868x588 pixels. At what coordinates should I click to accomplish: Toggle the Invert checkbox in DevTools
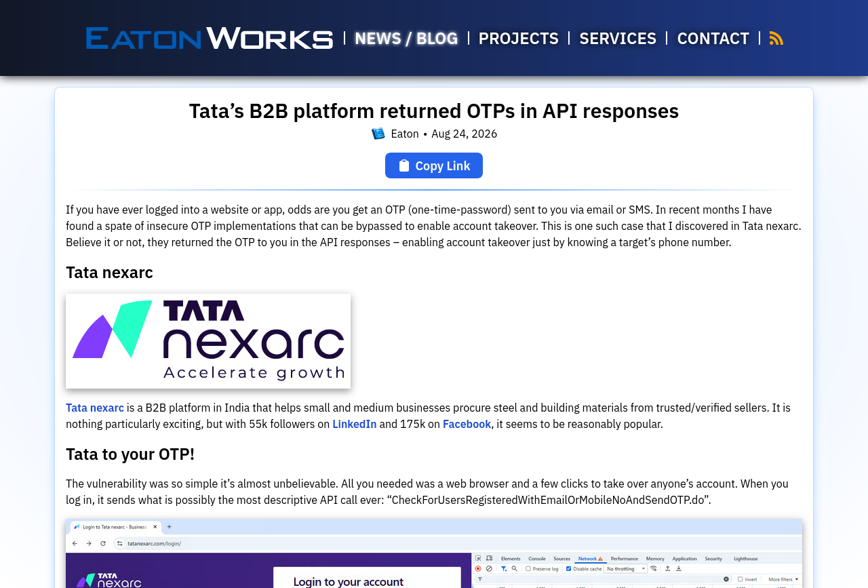pyautogui.click(x=741, y=579)
